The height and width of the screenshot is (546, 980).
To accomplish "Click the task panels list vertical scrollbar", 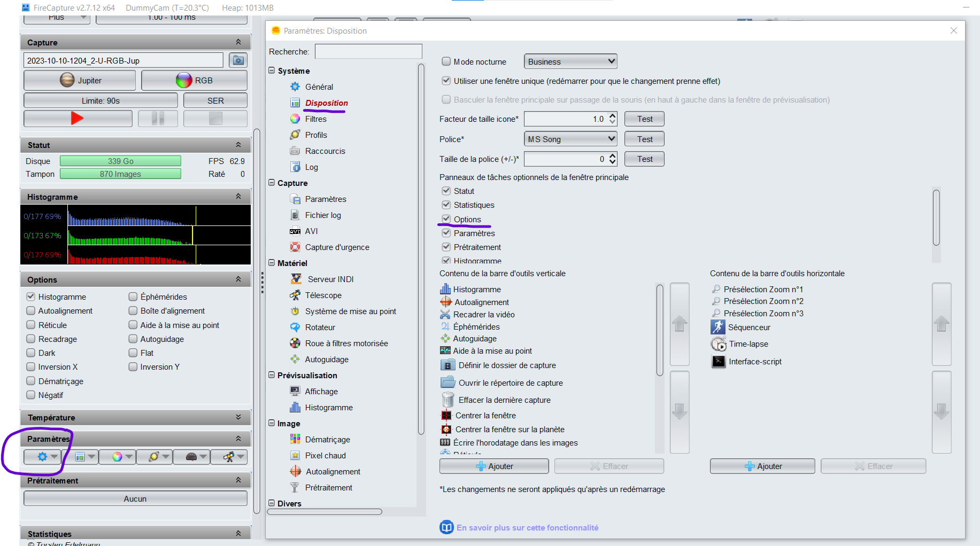I will point(936,217).
